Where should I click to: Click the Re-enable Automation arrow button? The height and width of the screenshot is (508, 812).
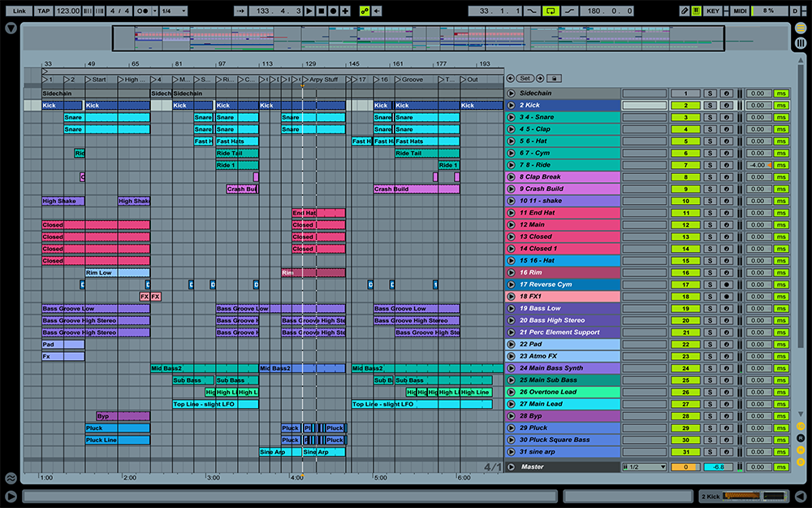377,11
